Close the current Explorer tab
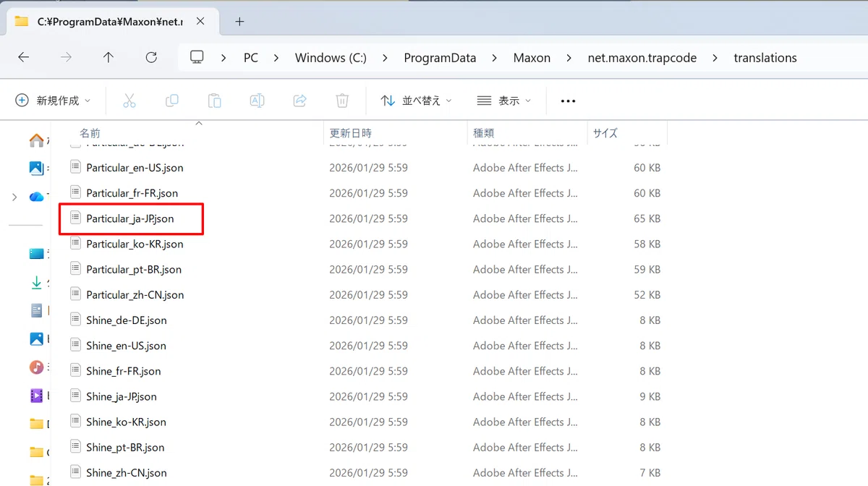 (200, 22)
